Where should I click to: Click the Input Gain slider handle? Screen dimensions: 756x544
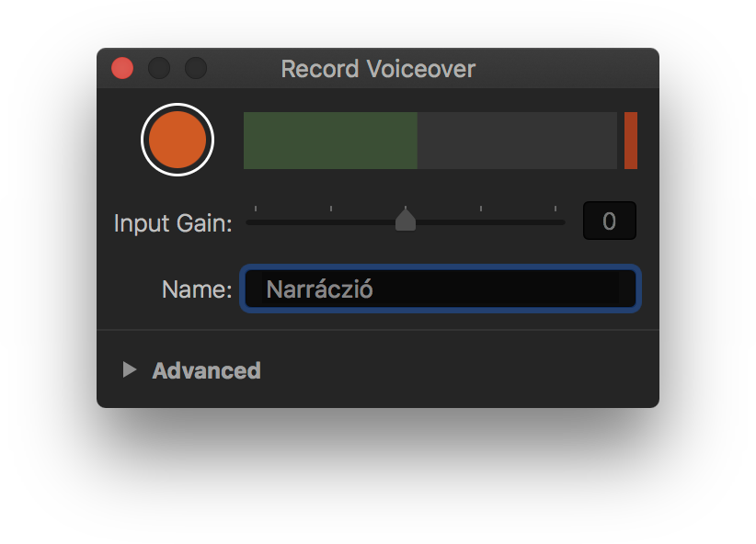tap(406, 221)
